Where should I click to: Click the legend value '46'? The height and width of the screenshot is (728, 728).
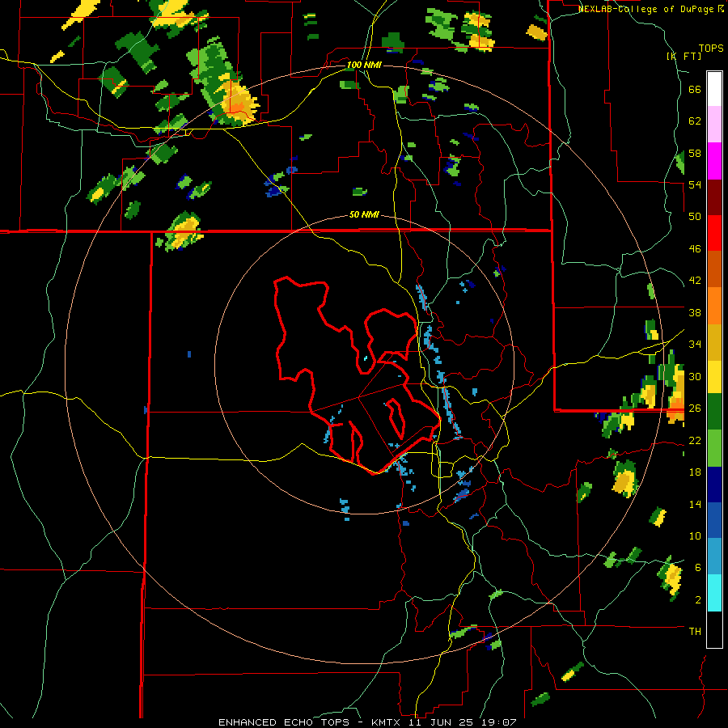point(695,249)
